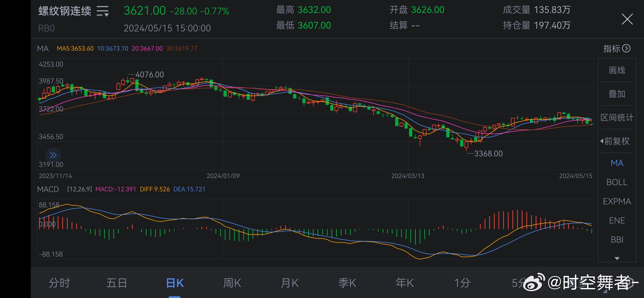644x298 pixels.
Task: Click the 3368.00 low price marker
Action: [488, 153]
